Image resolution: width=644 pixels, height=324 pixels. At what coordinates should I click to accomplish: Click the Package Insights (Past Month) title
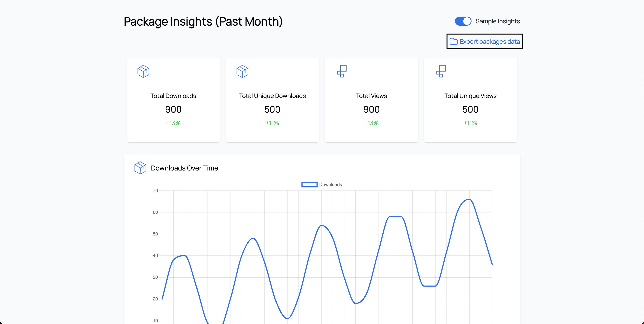pos(203,21)
